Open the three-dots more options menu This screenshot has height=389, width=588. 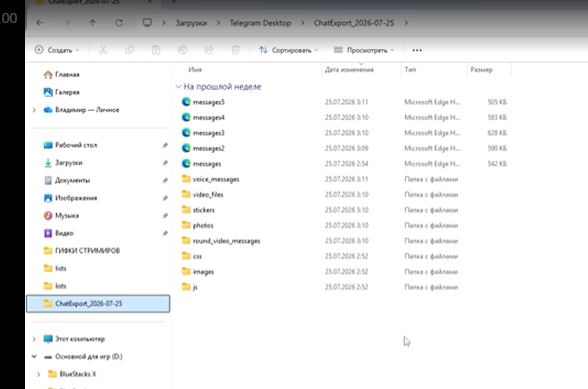417,50
